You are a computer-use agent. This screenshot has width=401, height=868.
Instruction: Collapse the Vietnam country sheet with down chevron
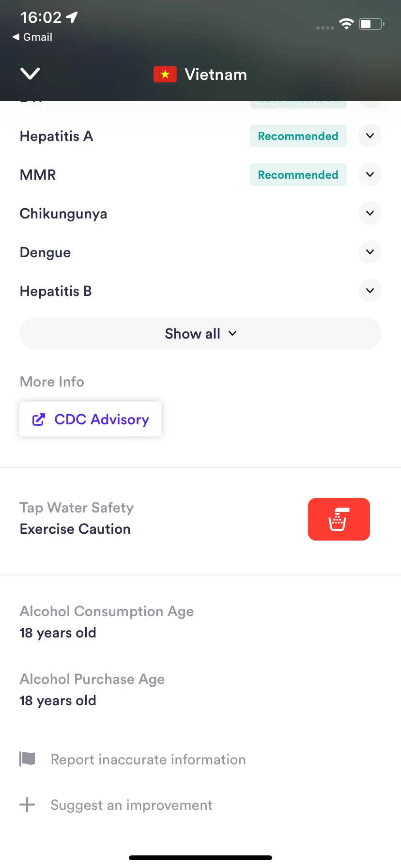click(30, 74)
